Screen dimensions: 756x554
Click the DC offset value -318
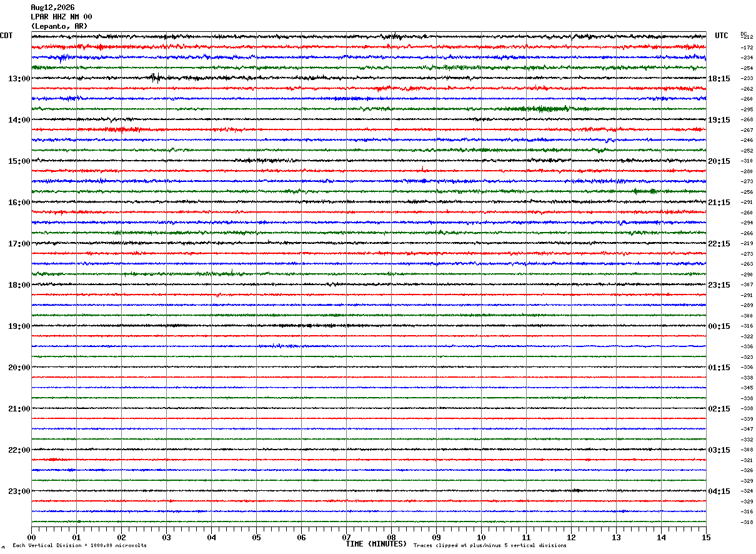click(x=747, y=521)
